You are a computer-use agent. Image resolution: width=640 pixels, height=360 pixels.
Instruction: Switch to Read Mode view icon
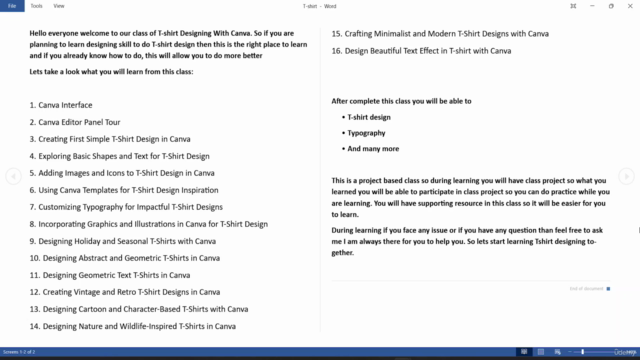click(524, 352)
